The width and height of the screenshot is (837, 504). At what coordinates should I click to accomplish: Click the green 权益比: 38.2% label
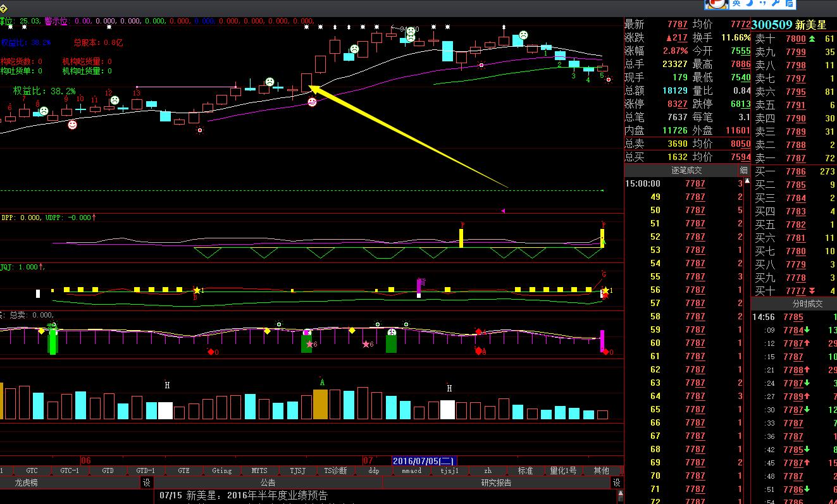(x=44, y=91)
